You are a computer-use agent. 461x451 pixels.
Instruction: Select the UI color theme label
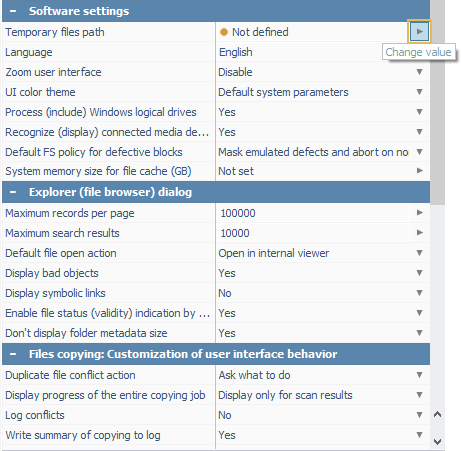pos(40,92)
